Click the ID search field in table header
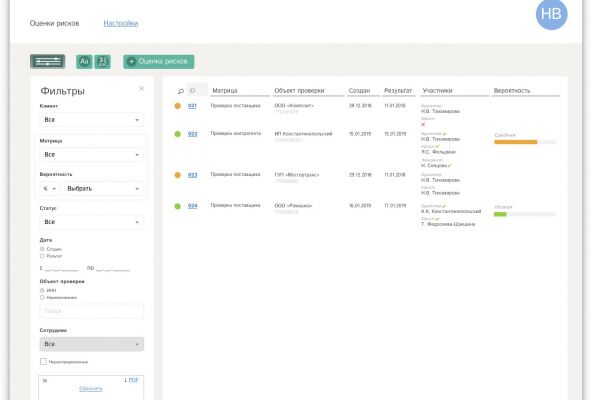The image size is (591, 400). point(197,90)
